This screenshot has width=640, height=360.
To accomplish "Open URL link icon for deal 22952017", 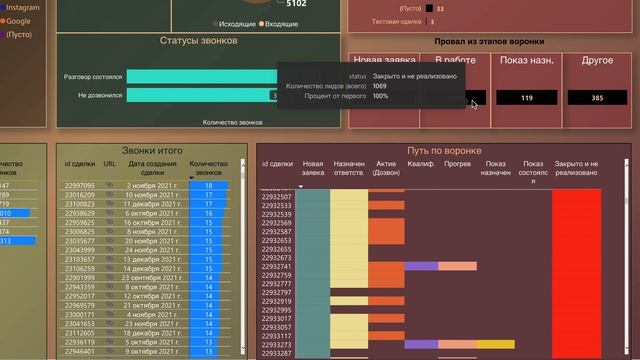I will (x=109, y=296).
